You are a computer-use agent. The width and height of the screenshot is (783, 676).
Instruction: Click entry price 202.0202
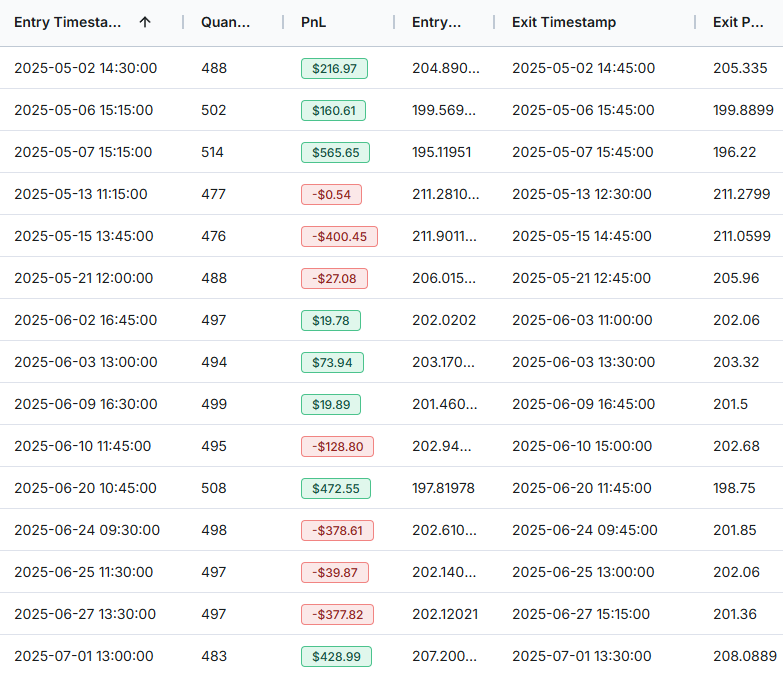444,320
